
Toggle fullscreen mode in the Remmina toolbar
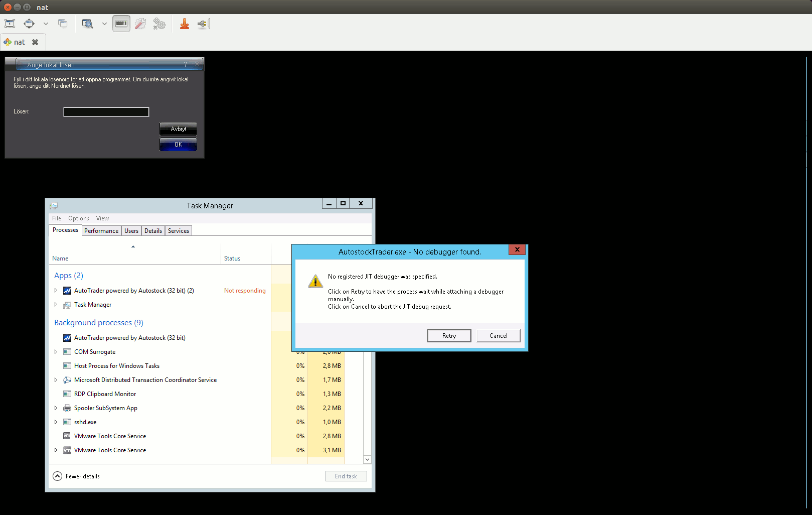coord(29,24)
